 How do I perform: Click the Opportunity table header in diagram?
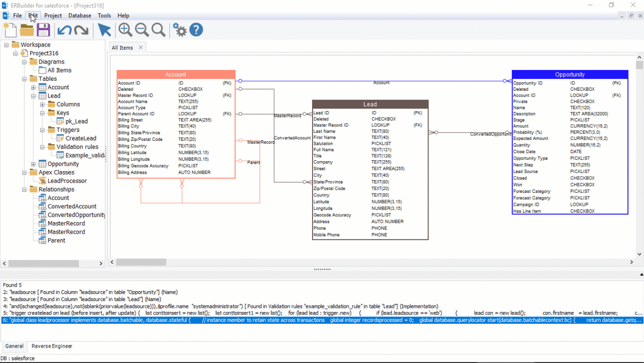pos(570,74)
